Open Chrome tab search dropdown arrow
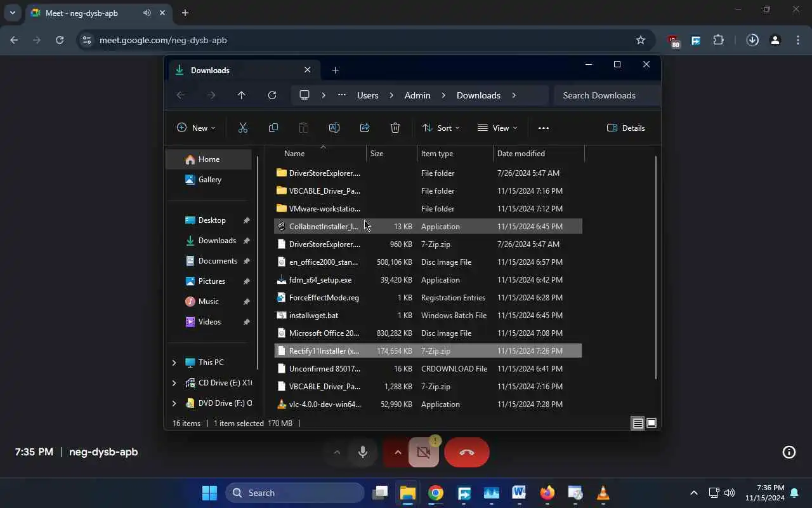Viewport: 812px width, 508px height. (12, 13)
